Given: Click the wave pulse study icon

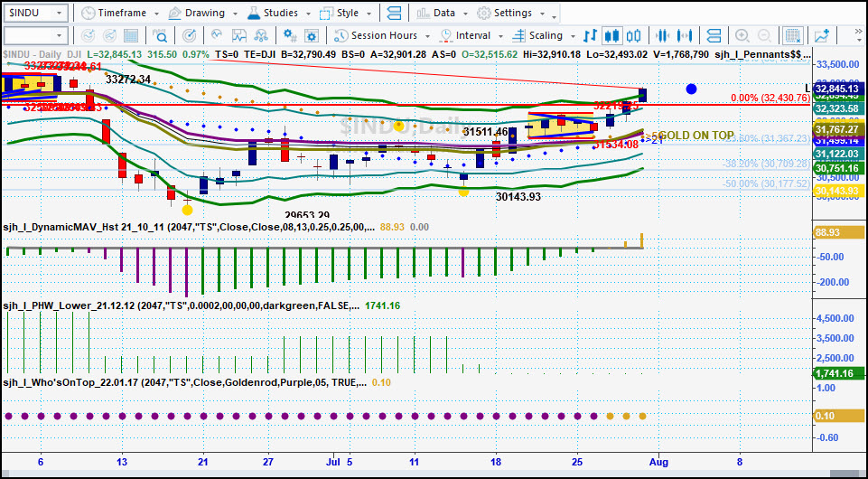Looking at the screenshot, I should [217, 36].
